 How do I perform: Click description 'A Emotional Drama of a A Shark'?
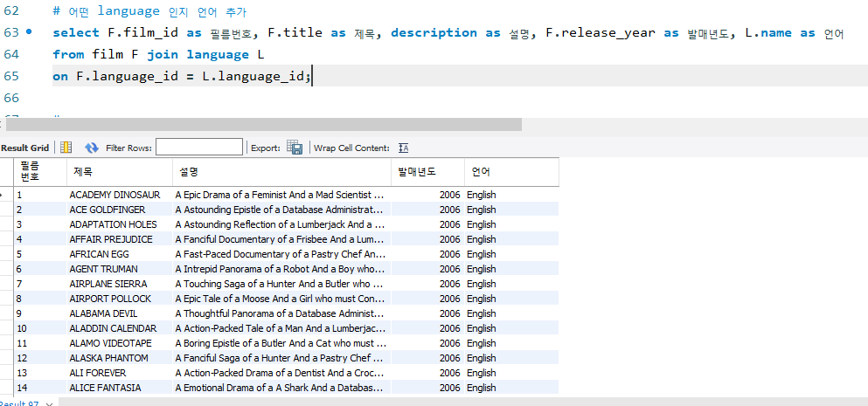(280, 388)
